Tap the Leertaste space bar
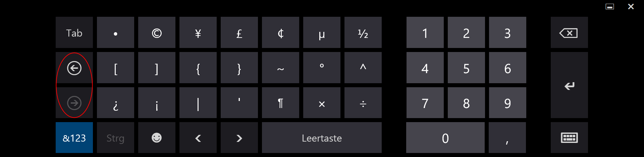This screenshot has height=157, width=644. pyautogui.click(x=322, y=138)
